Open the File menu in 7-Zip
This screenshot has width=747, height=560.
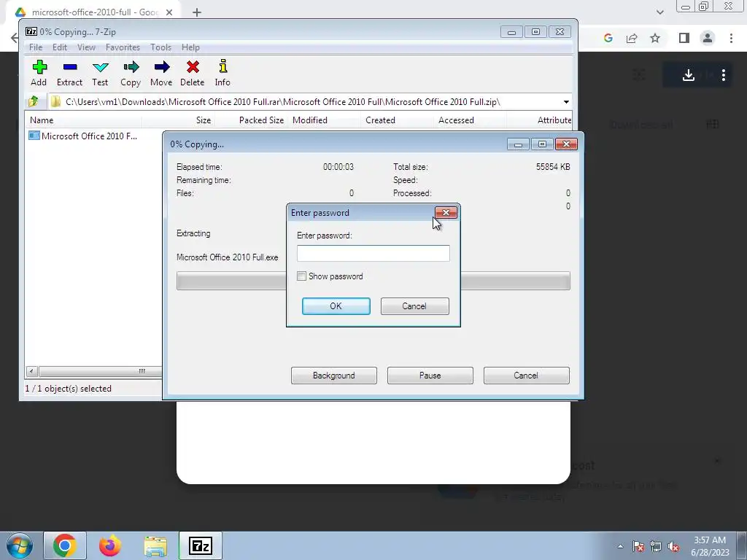pyautogui.click(x=36, y=47)
